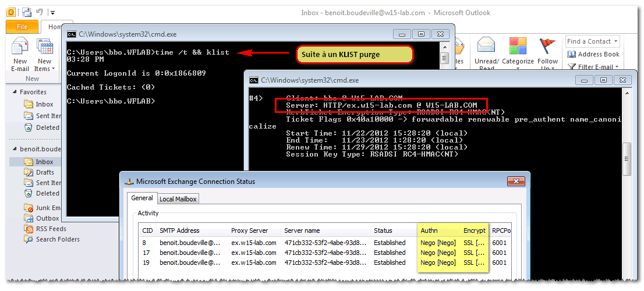Viewport: 644px width, 291px height.
Task: Open the Drafts folder
Action: 40,172
